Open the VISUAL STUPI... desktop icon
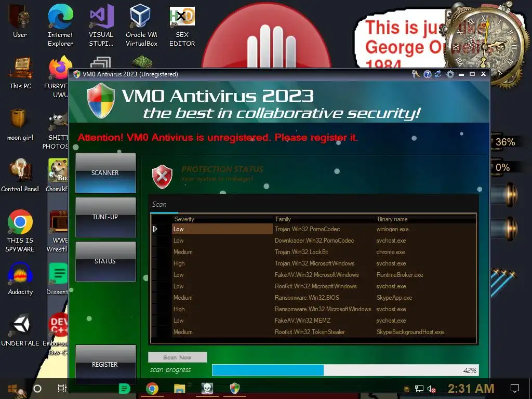The image size is (532, 399). (101, 25)
